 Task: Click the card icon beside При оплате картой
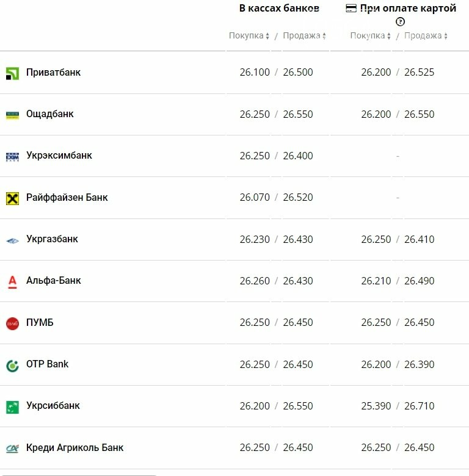351,8
